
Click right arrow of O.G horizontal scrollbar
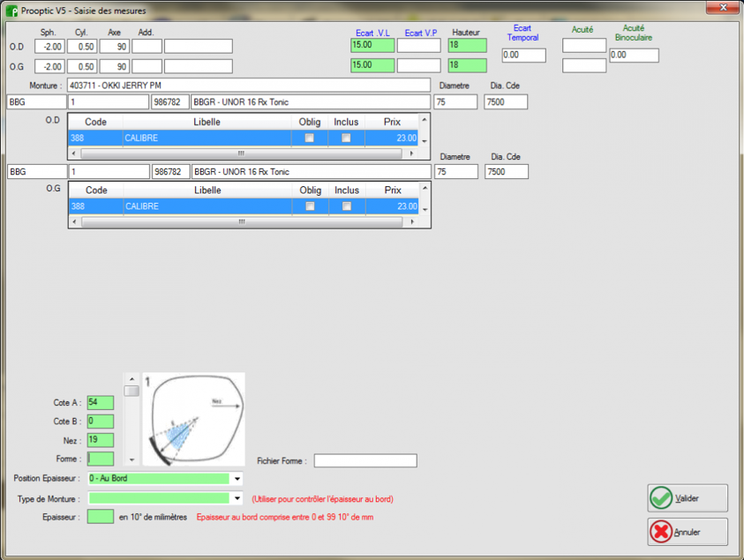tap(412, 222)
